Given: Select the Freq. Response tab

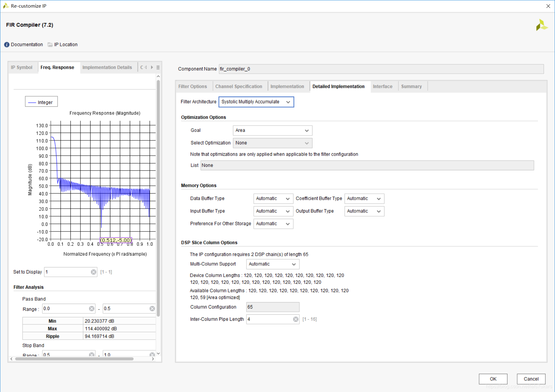Looking at the screenshot, I should (x=57, y=67).
